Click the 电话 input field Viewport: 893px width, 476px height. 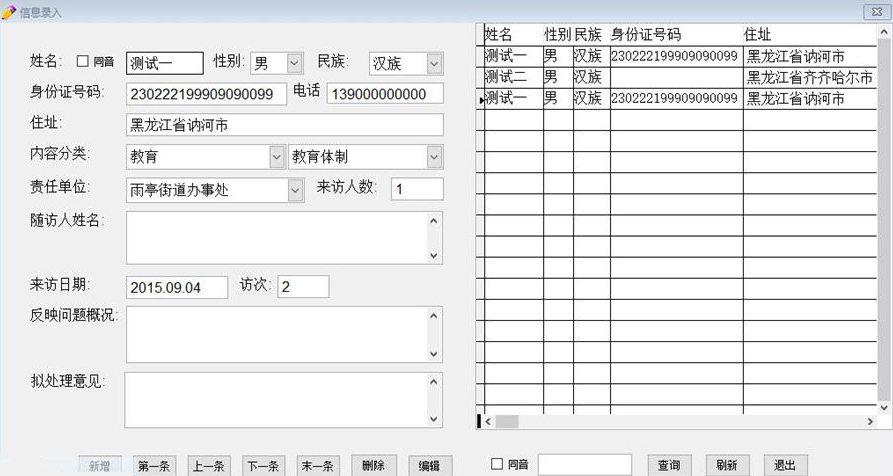coord(385,94)
